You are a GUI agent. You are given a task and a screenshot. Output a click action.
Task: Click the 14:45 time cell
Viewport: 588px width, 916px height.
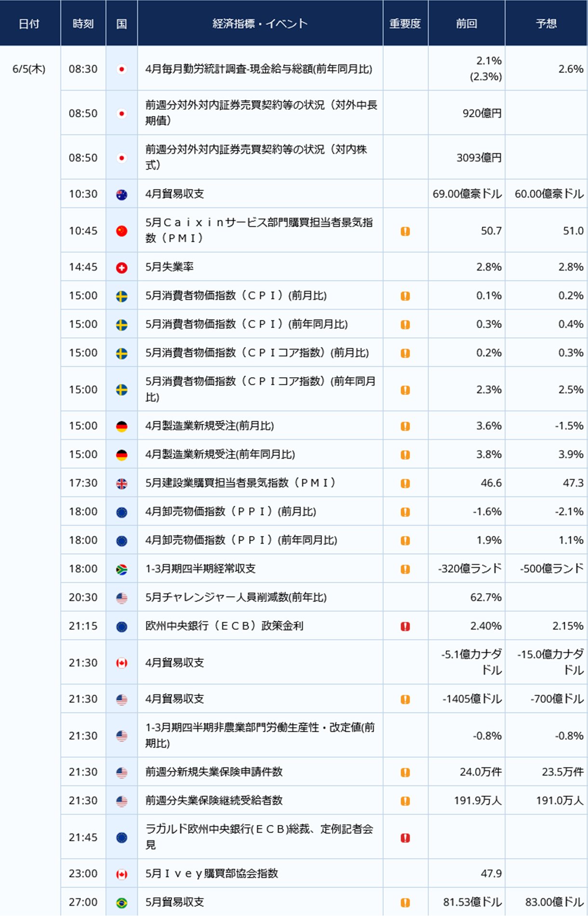pos(83,267)
